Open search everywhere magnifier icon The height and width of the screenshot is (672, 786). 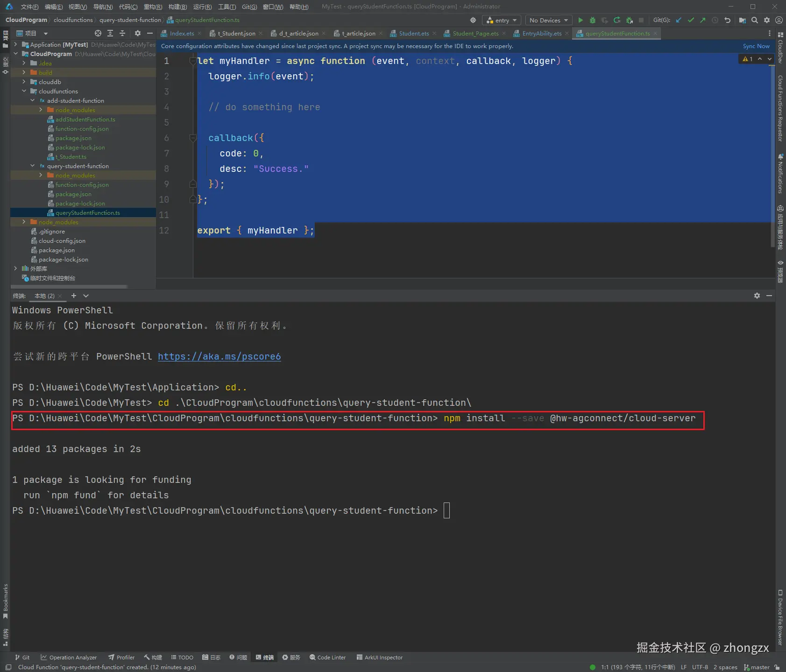[x=755, y=20]
